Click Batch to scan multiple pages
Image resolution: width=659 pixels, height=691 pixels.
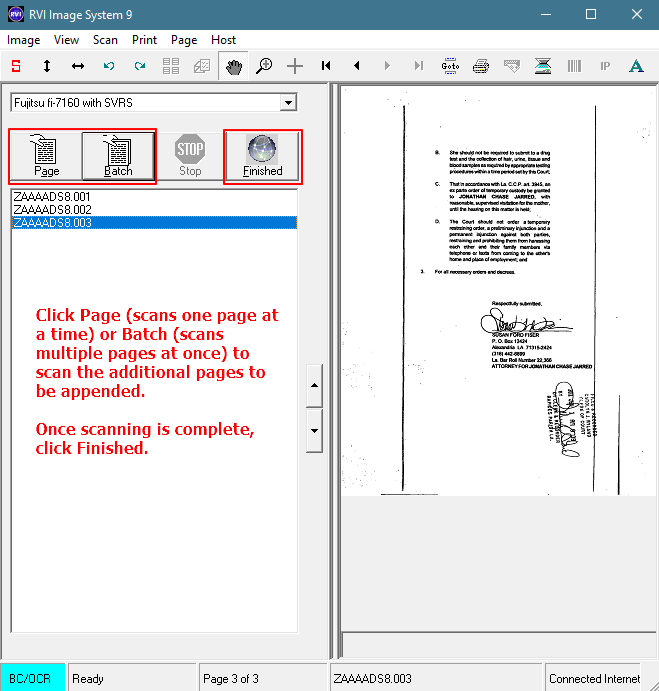118,156
